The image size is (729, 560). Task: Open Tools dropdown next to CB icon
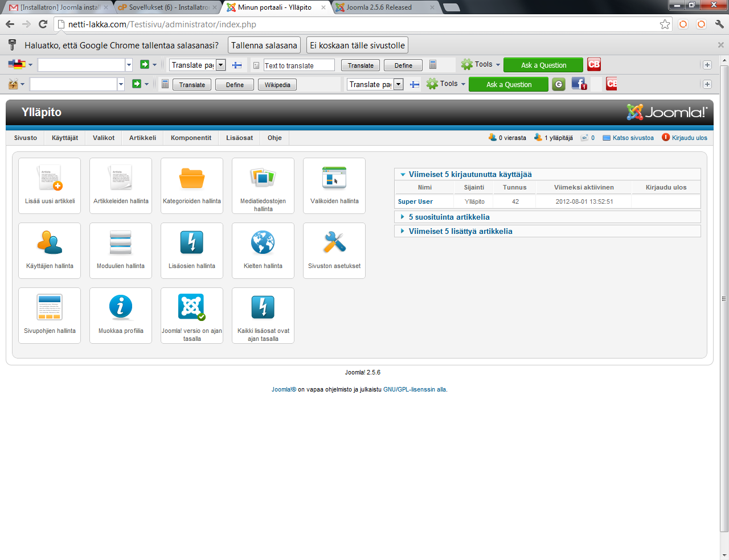tap(481, 64)
